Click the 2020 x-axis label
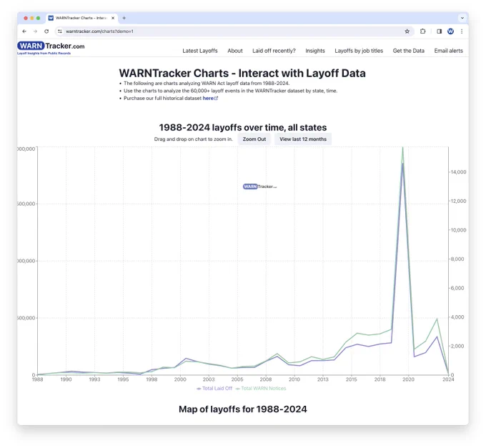This screenshot has height=448, width=486. 408,379
